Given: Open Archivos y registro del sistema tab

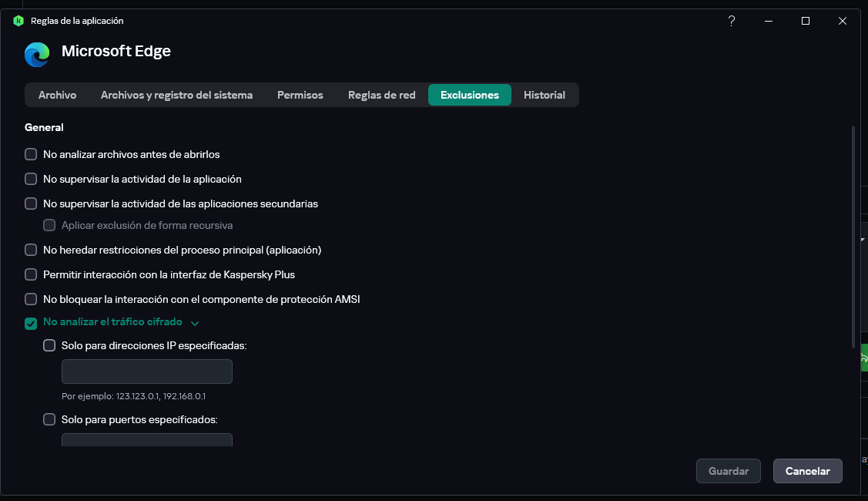Looking at the screenshot, I should click(176, 95).
